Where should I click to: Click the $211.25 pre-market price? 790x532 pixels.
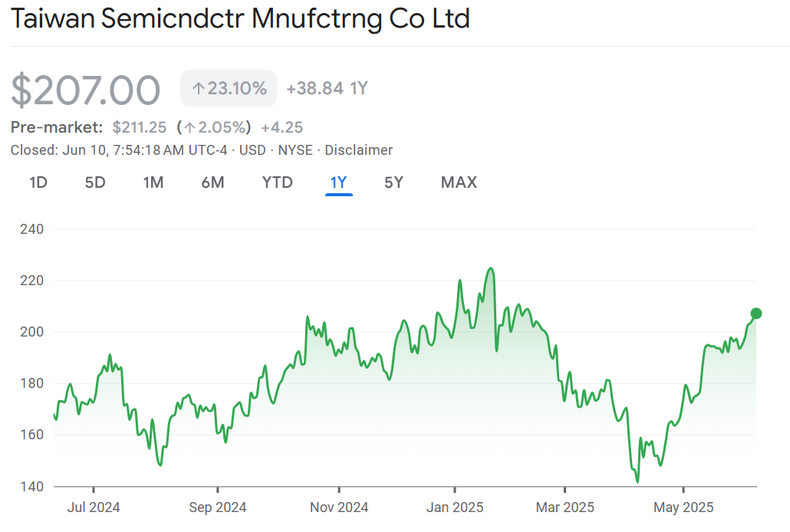coord(140,127)
